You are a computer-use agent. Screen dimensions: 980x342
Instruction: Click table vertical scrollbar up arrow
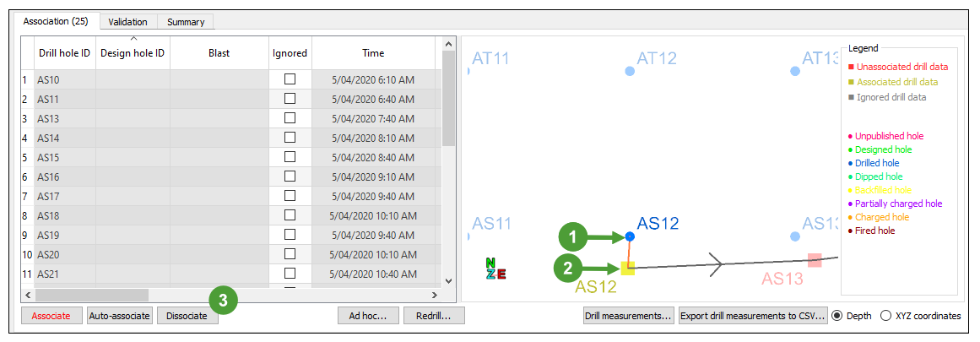click(448, 44)
